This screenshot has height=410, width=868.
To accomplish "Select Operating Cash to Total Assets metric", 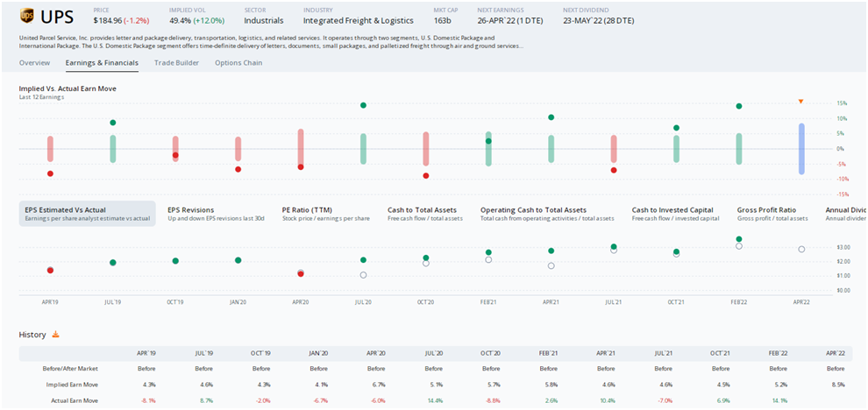I will tap(547, 214).
